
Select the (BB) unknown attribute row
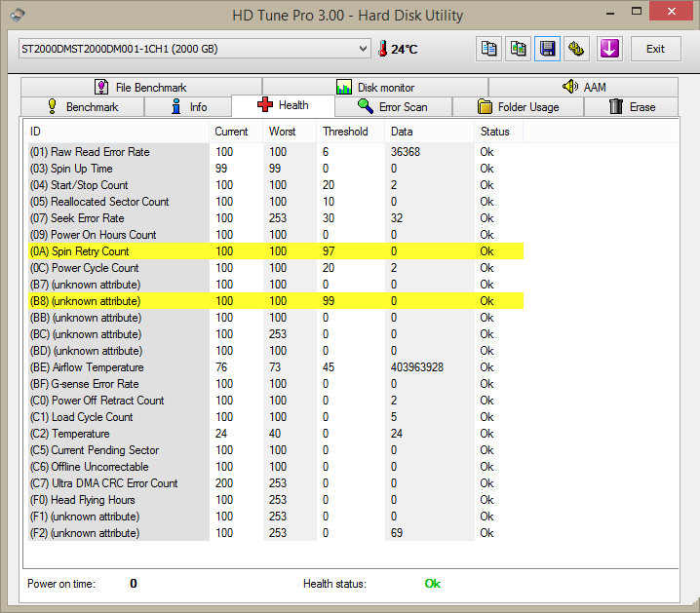(276, 317)
